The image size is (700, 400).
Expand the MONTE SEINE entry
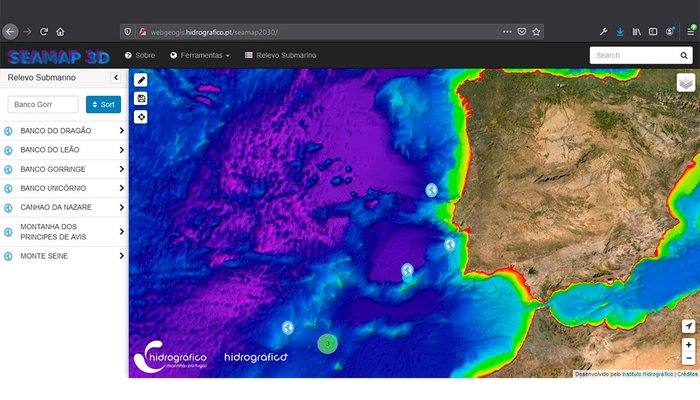(121, 256)
